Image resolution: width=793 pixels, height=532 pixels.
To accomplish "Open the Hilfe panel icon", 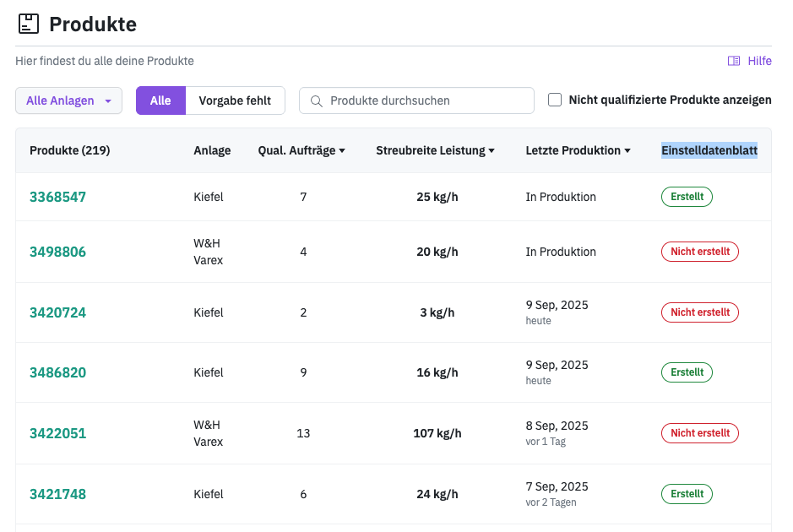I will point(734,61).
